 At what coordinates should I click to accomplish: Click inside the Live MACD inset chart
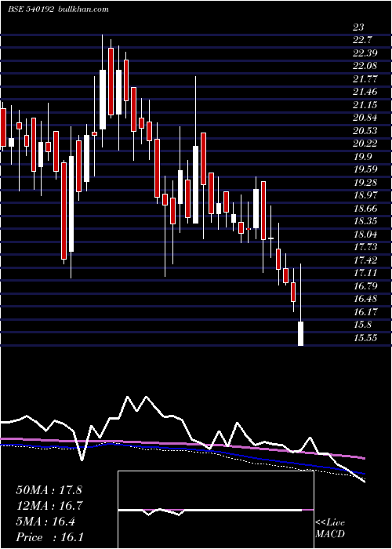coord(216,510)
